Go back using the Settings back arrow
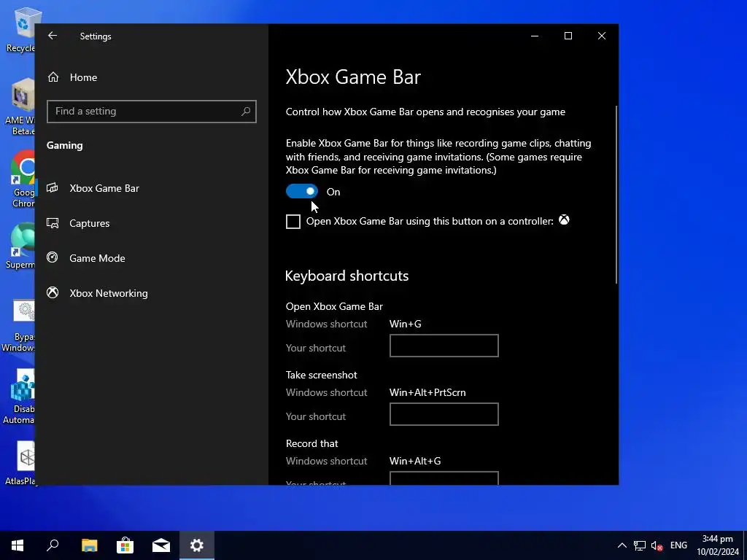 pos(53,36)
